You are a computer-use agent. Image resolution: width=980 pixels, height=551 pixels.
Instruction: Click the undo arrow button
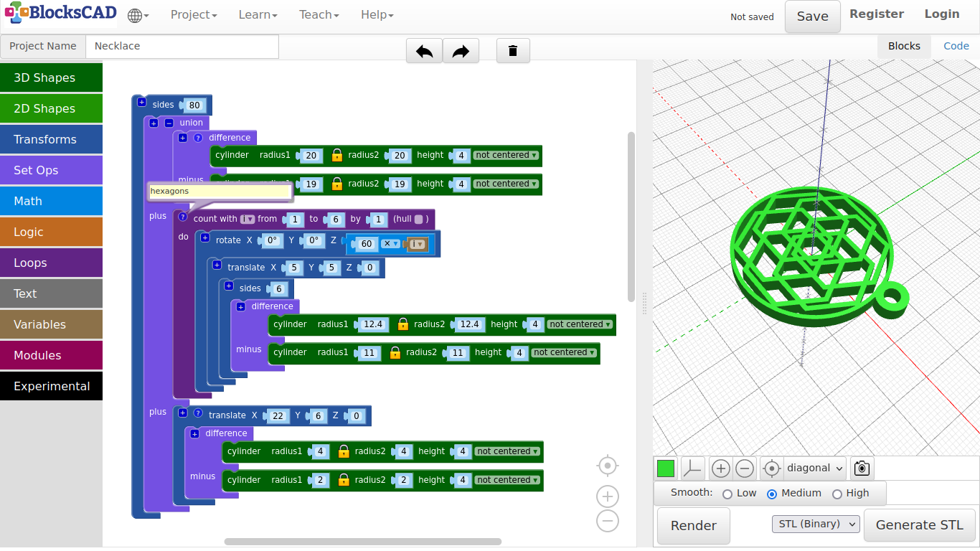click(424, 51)
